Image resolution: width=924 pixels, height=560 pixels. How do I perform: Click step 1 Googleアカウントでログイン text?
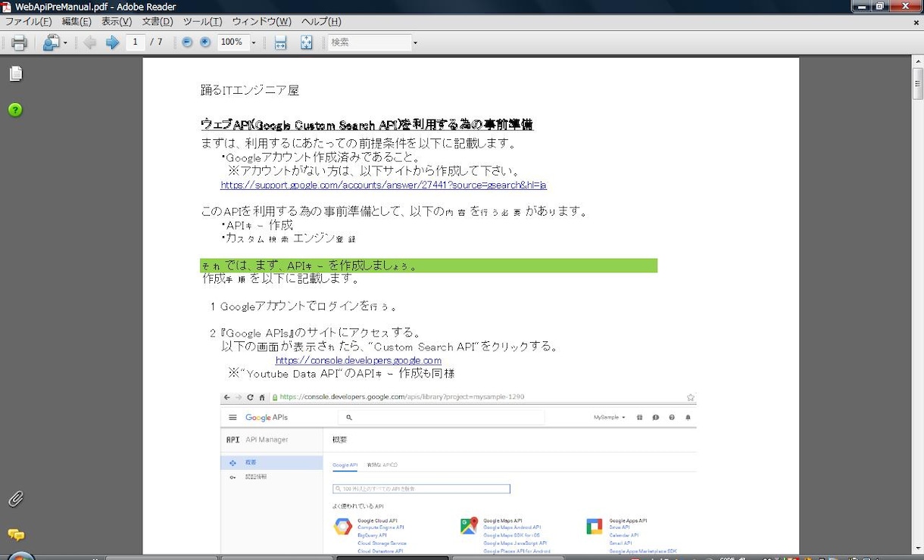[303, 306]
